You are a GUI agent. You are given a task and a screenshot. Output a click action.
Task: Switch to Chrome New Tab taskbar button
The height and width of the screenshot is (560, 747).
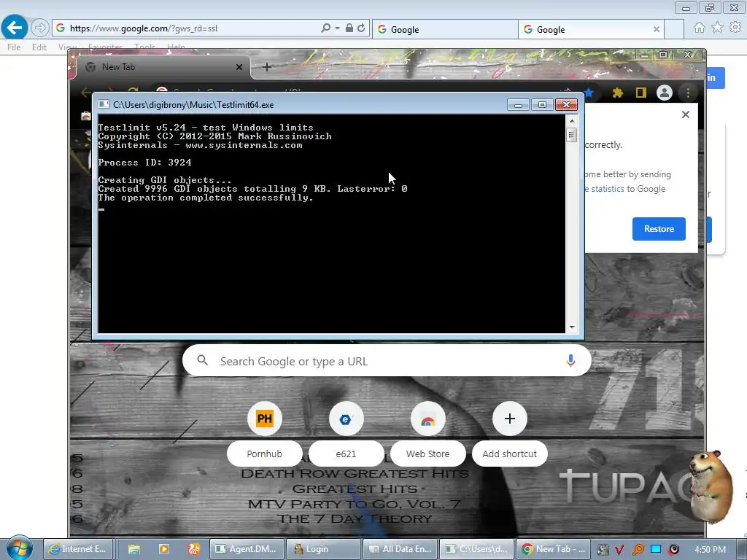[x=553, y=549]
